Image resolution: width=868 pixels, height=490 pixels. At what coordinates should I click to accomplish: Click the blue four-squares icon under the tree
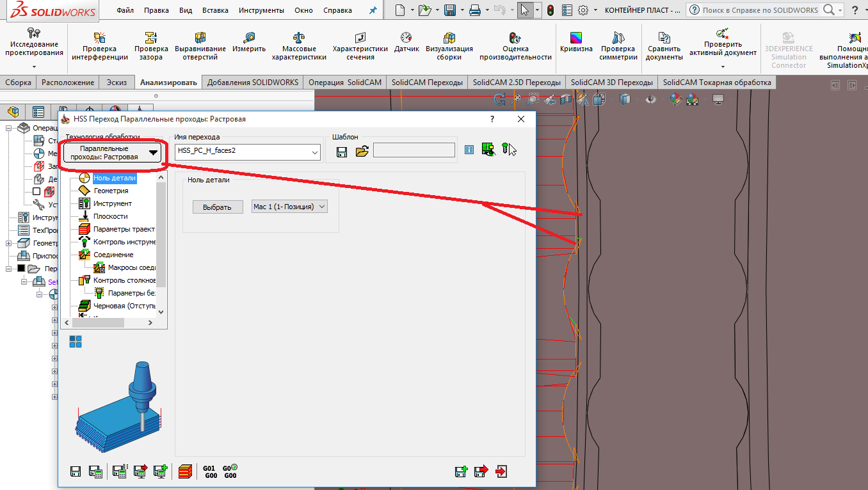point(76,342)
